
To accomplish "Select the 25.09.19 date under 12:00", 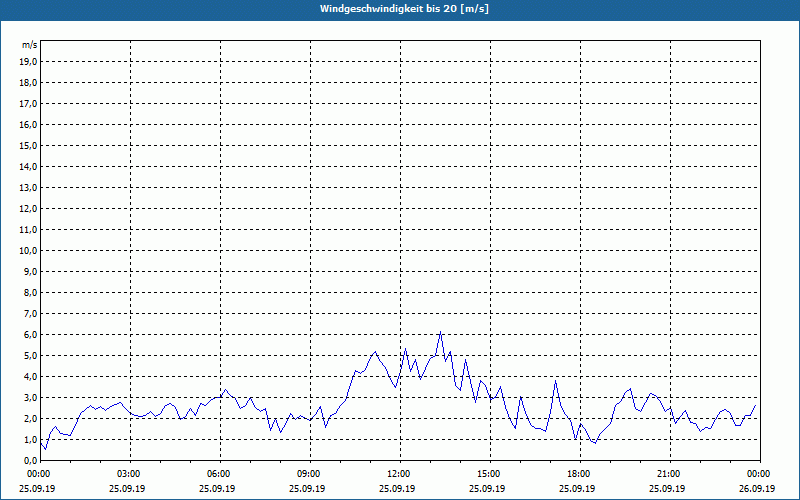I will 397,489.
